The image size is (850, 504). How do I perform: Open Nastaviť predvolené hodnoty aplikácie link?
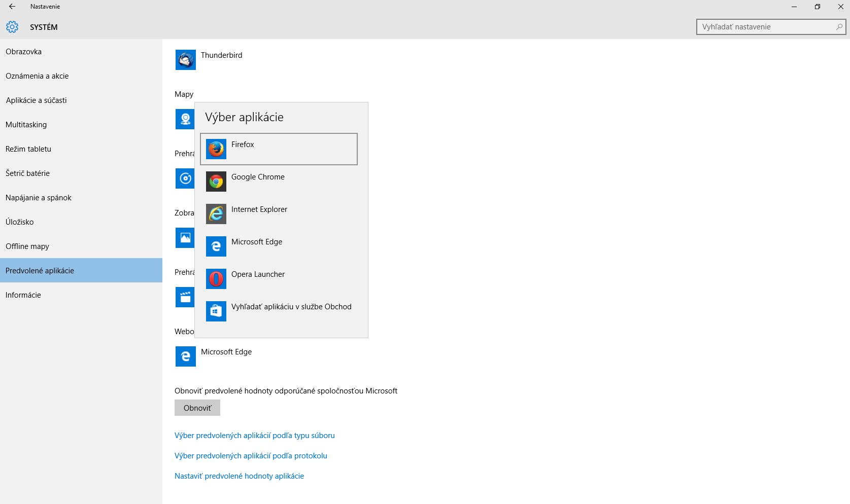239,476
